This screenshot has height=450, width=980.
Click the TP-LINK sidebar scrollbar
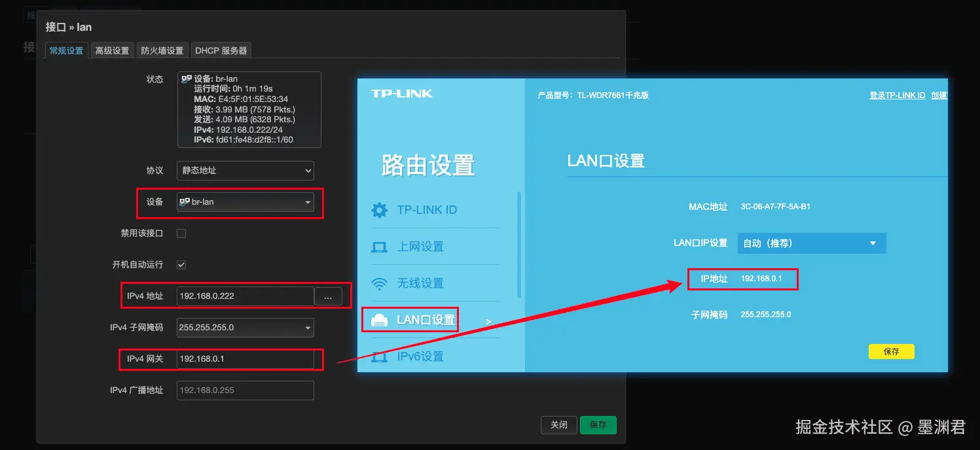[x=519, y=245]
